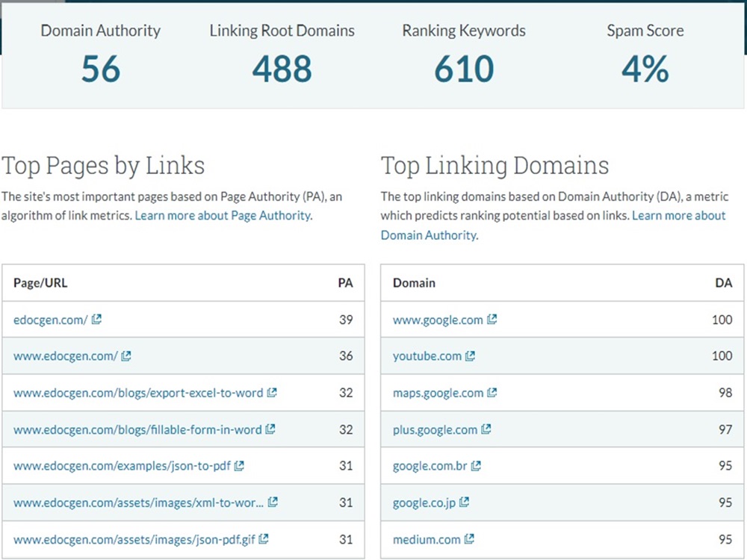Image resolution: width=747 pixels, height=560 pixels.
Task: Select PA value 39 for edocgen.com/
Action: (x=346, y=320)
